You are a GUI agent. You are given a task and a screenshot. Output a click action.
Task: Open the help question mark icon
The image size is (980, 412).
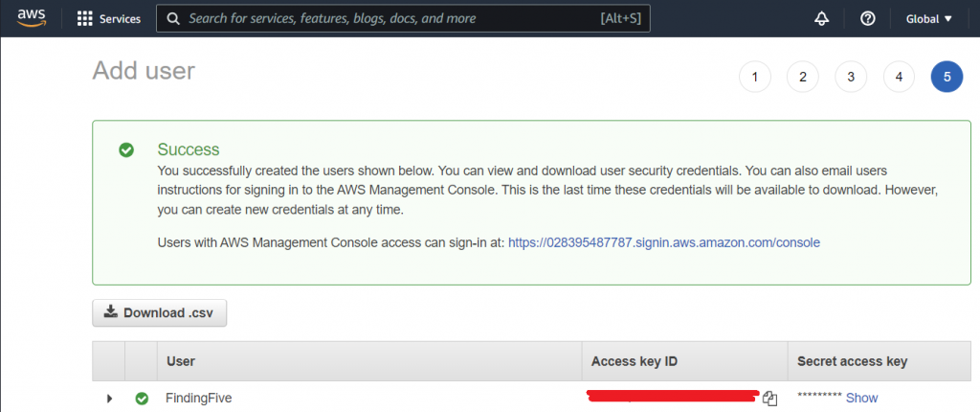[x=867, y=19]
